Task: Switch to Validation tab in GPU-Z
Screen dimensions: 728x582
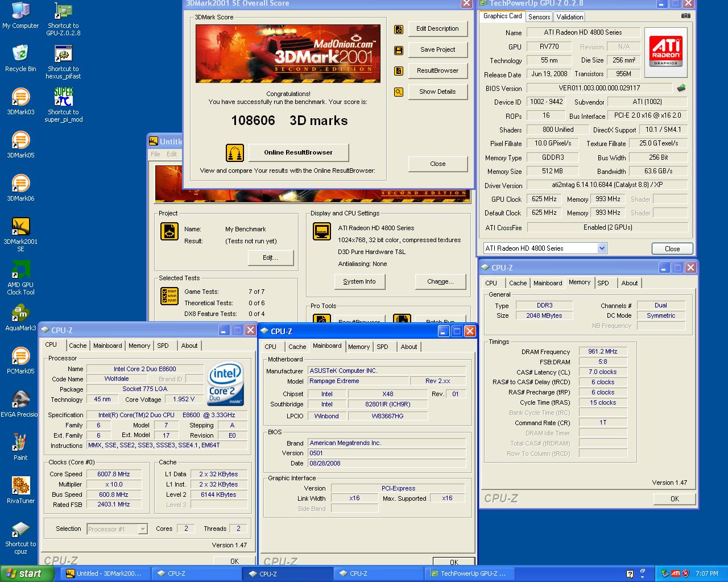Action: (x=569, y=17)
